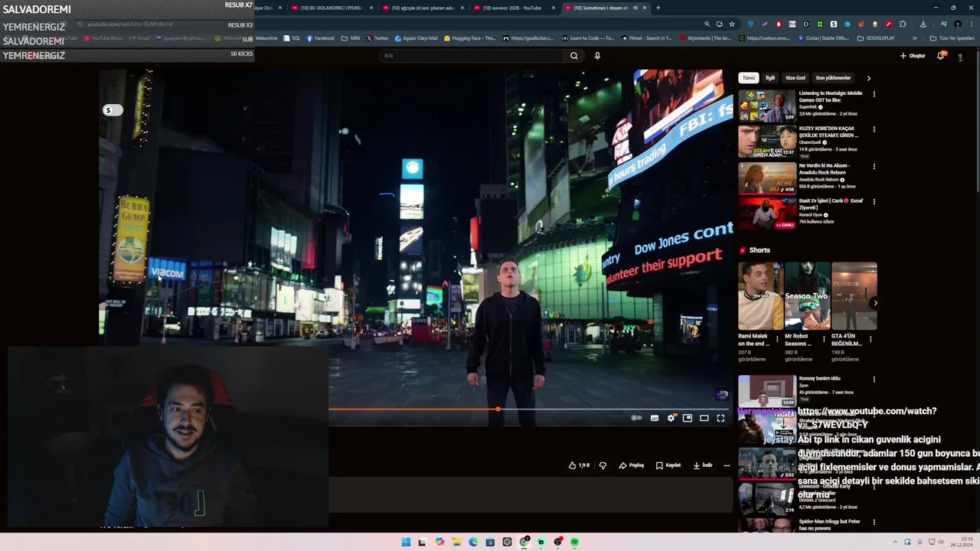Open Twitter bookmark
The width and height of the screenshot is (980, 551).
(x=377, y=38)
